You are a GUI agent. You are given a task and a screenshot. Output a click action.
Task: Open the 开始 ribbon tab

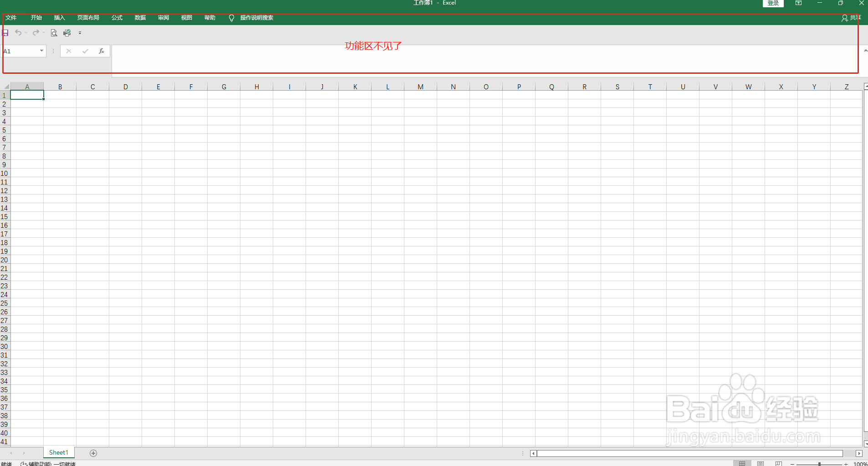pyautogui.click(x=36, y=18)
